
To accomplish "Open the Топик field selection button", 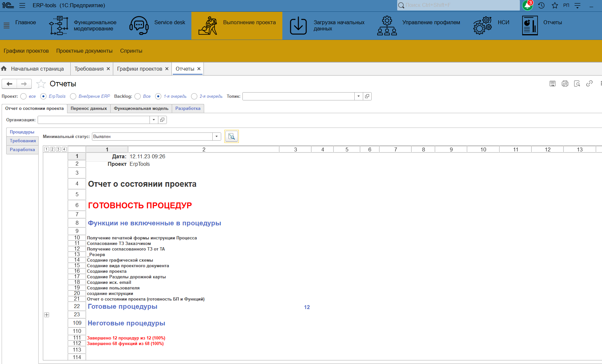I will click(x=367, y=96).
